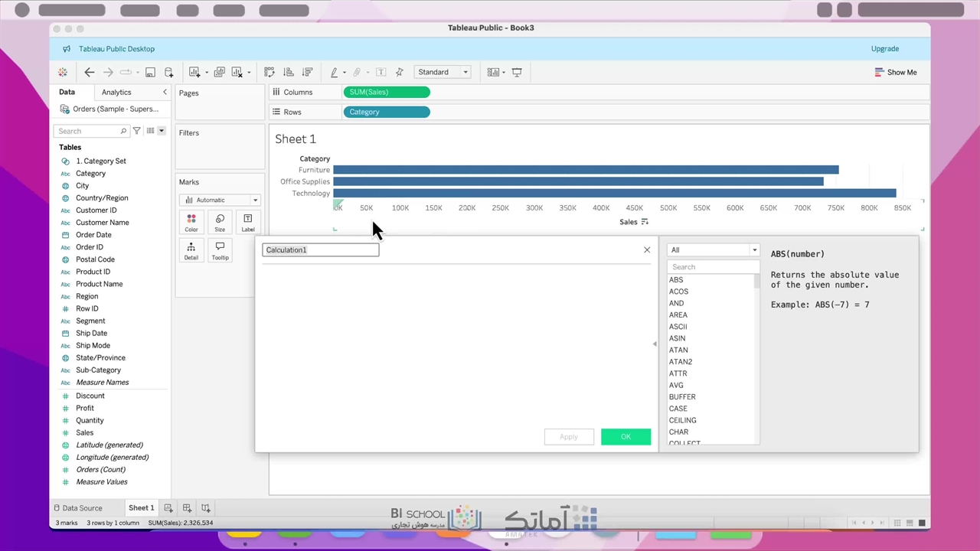Click the filter fields icon beside Search
The width and height of the screenshot is (980, 551).
click(137, 131)
